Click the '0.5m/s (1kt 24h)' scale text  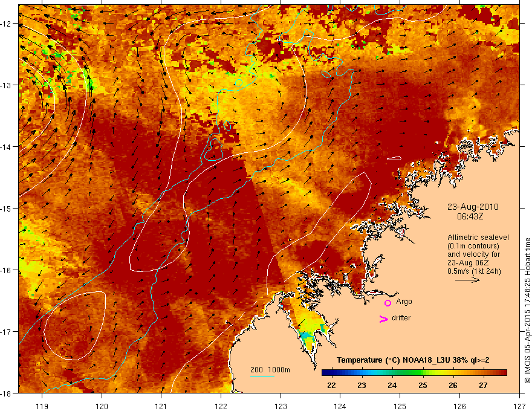click(475, 271)
